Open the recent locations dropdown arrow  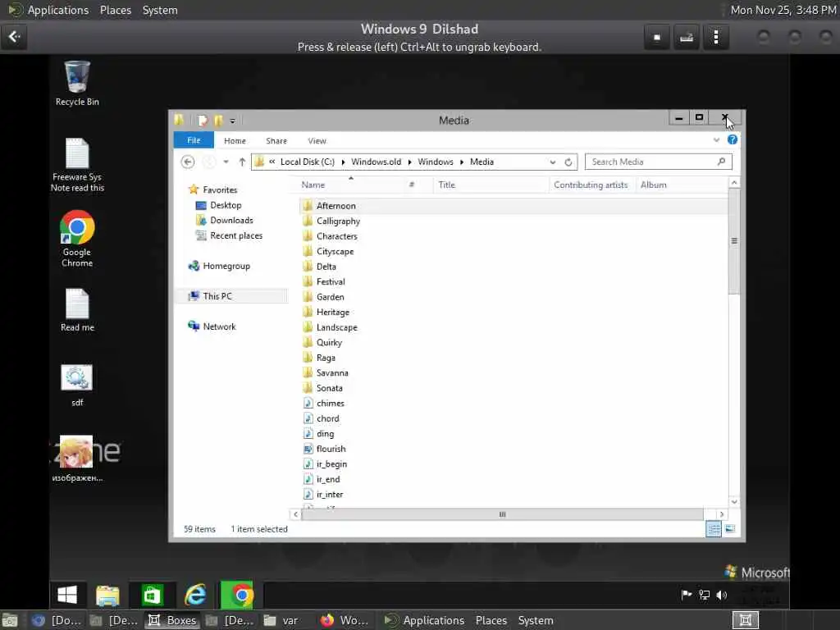[x=226, y=162]
